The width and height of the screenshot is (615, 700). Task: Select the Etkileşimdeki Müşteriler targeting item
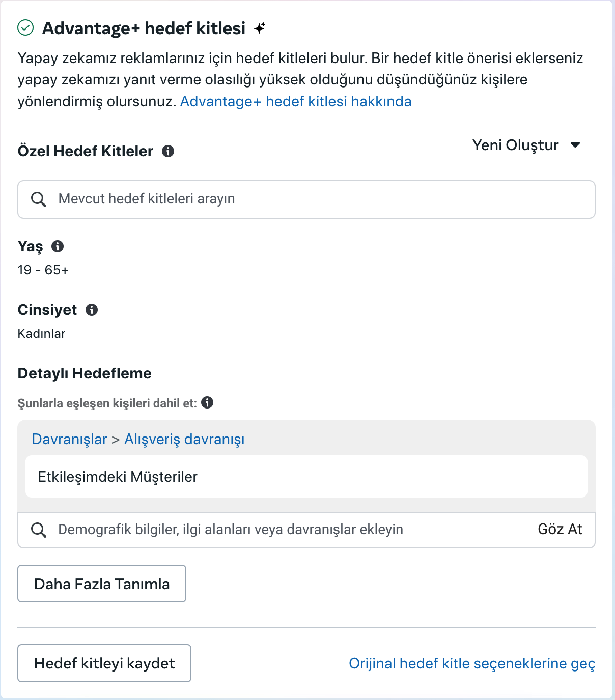click(306, 477)
